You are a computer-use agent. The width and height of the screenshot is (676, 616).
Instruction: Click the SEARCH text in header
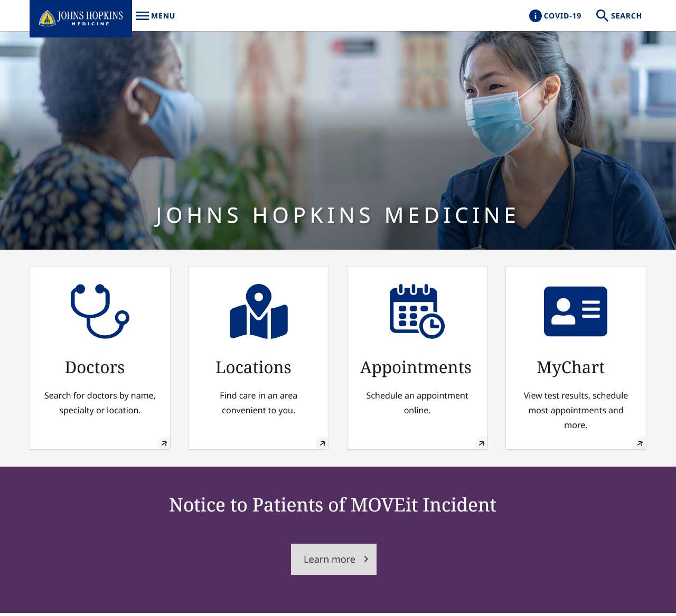pyautogui.click(x=626, y=16)
